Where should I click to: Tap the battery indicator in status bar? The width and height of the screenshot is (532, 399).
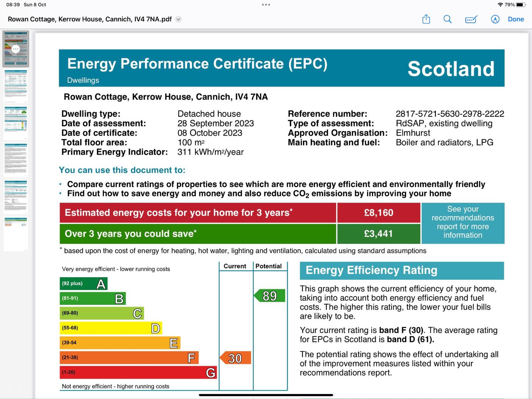coord(521,4)
